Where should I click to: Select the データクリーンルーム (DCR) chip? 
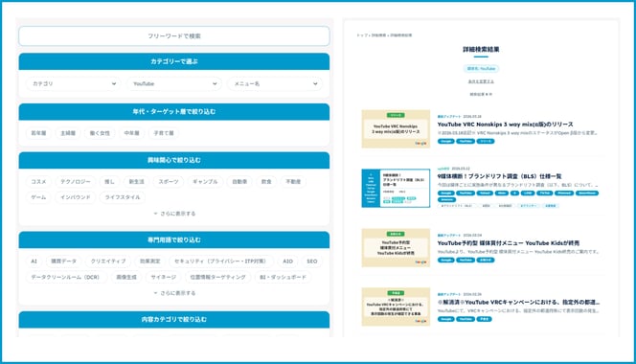tap(65, 277)
